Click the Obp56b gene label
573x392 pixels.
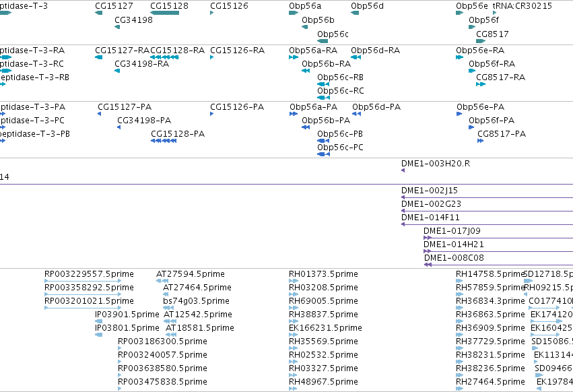coord(318,20)
